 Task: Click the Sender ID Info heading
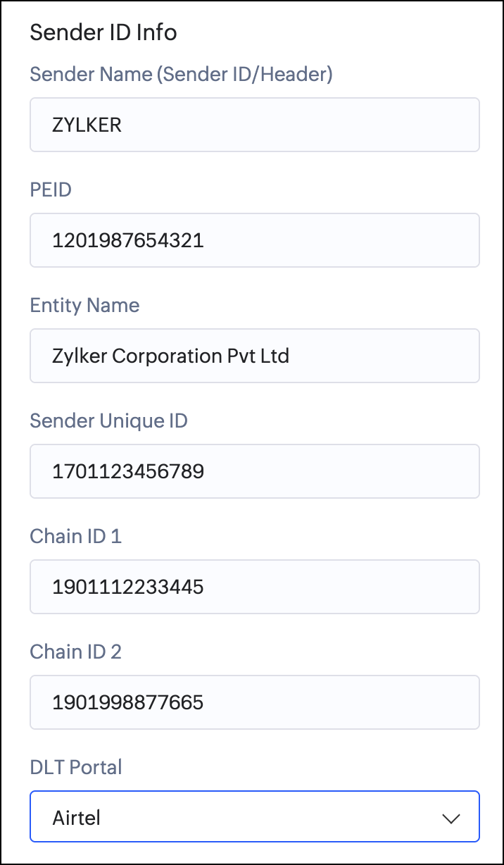pyautogui.click(x=103, y=32)
